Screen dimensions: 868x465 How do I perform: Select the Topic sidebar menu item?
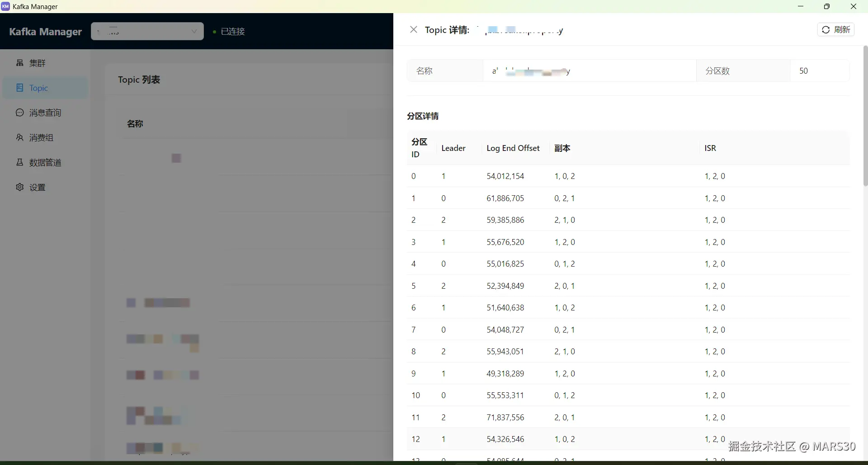pyautogui.click(x=45, y=88)
